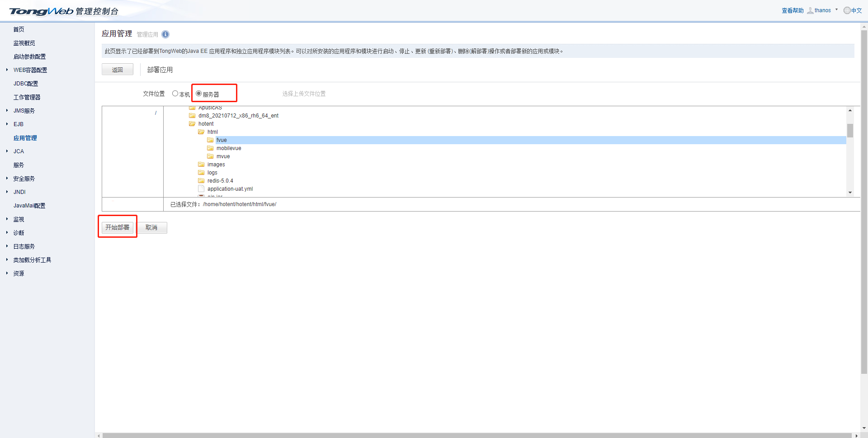Click the page vertical scrollbar down arrow
The image size is (868, 438).
[x=864, y=428]
